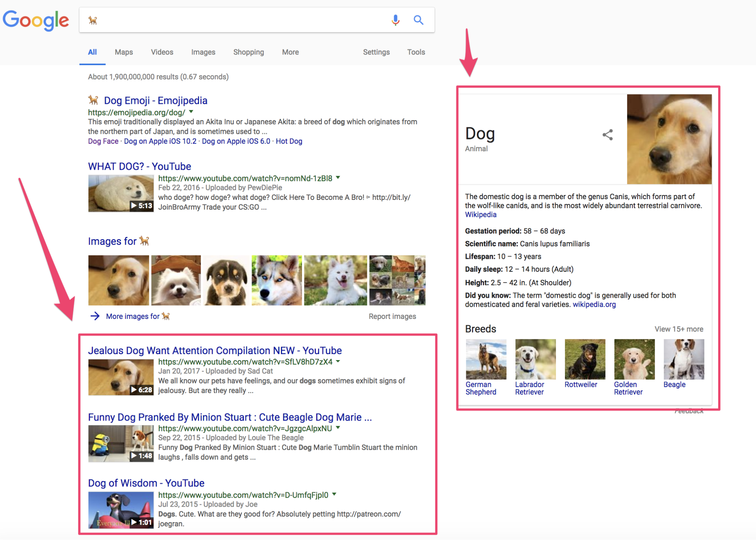Image resolution: width=756 pixels, height=540 pixels.
Task: Expand emojipedia.org URL dropdown arrow
Action: [191, 112]
